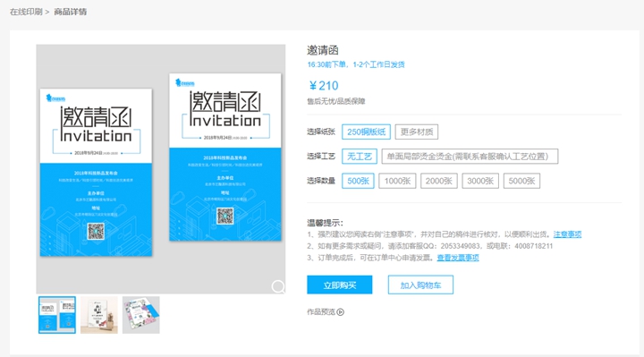The width and height of the screenshot is (644, 357).
Task: Choose 更多材质 paper option
Action: [417, 132]
